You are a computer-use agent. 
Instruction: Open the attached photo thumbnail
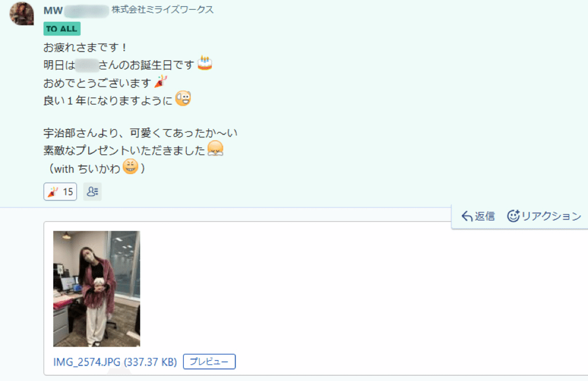pyautogui.click(x=97, y=289)
